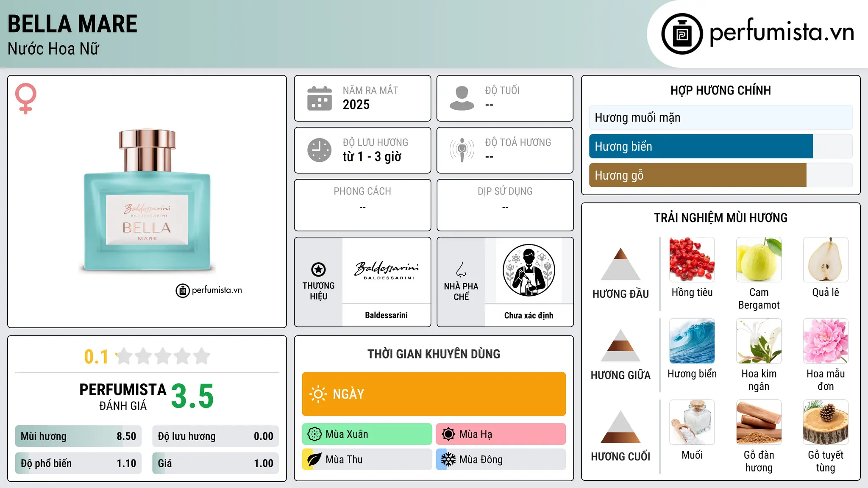This screenshot has width=868, height=488.
Task: Click the Gỗ tuyết tùng note name
Action: [826, 461]
